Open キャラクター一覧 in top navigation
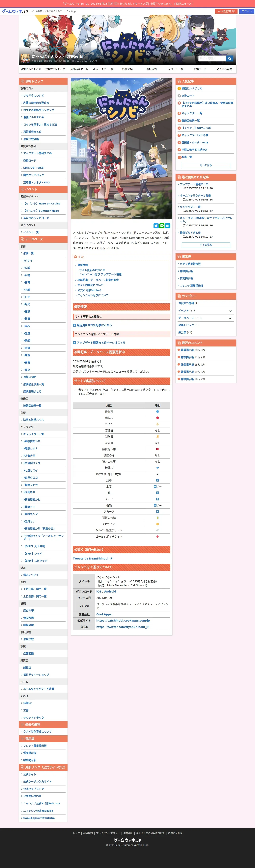 tap(103, 69)
